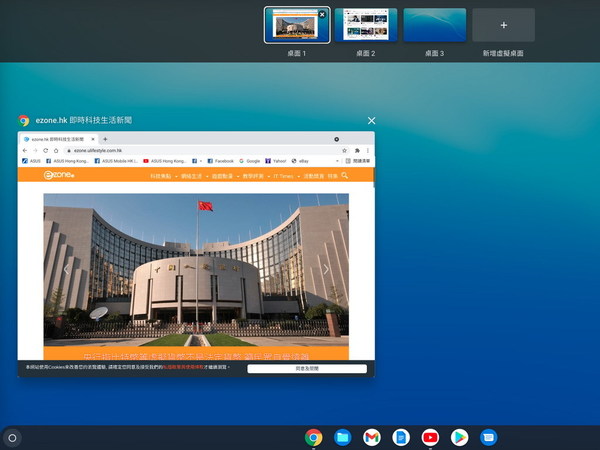The width and height of the screenshot is (600, 450).
Task: Click the browser forward arrow
Action: (35, 150)
